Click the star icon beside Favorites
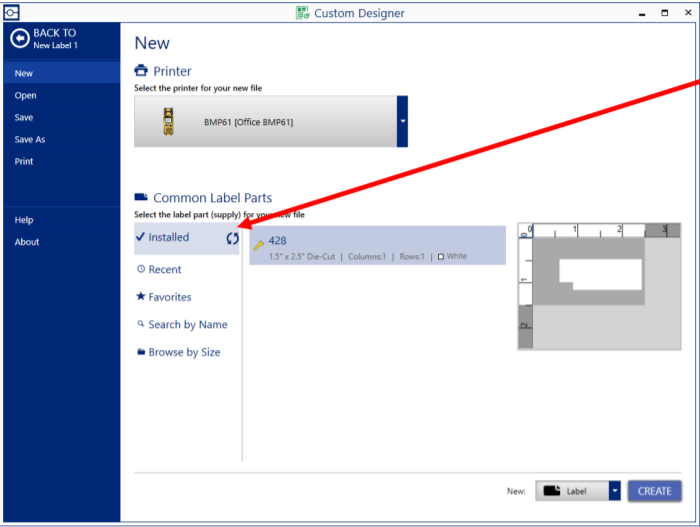This screenshot has width=700, height=527. pyautogui.click(x=141, y=297)
